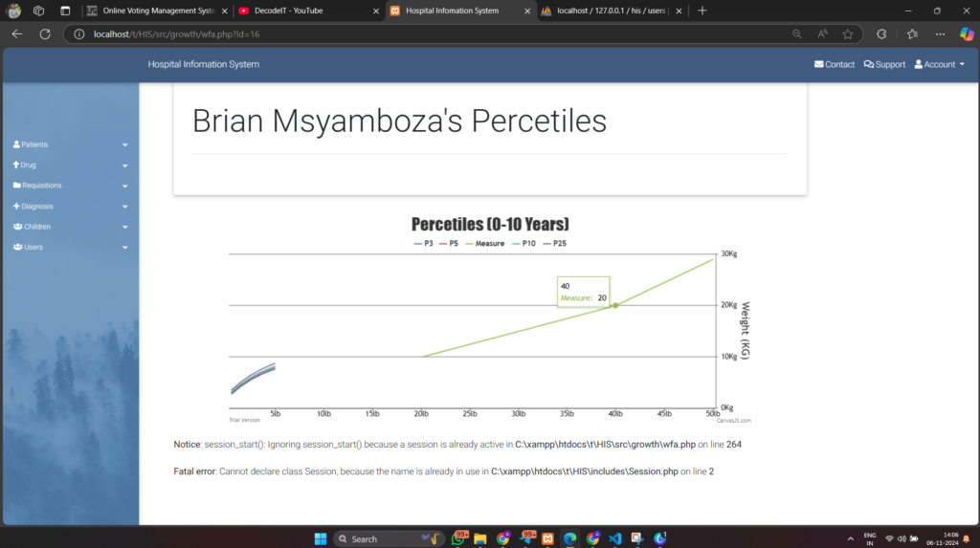Open the favorites list icon

[912, 34]
